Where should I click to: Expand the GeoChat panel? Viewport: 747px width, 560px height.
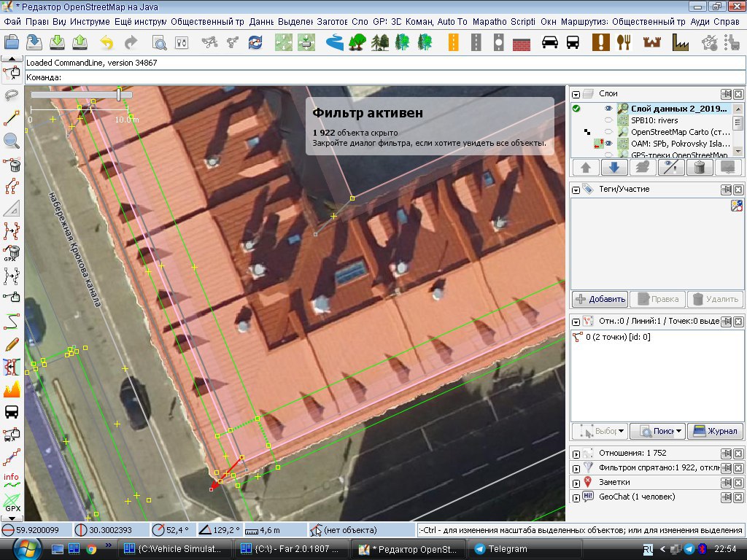tap(576, 498)
